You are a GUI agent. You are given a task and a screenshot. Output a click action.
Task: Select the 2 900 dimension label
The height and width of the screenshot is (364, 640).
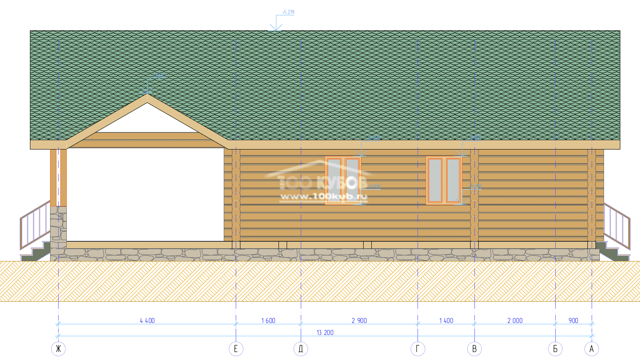click(359, 320)
